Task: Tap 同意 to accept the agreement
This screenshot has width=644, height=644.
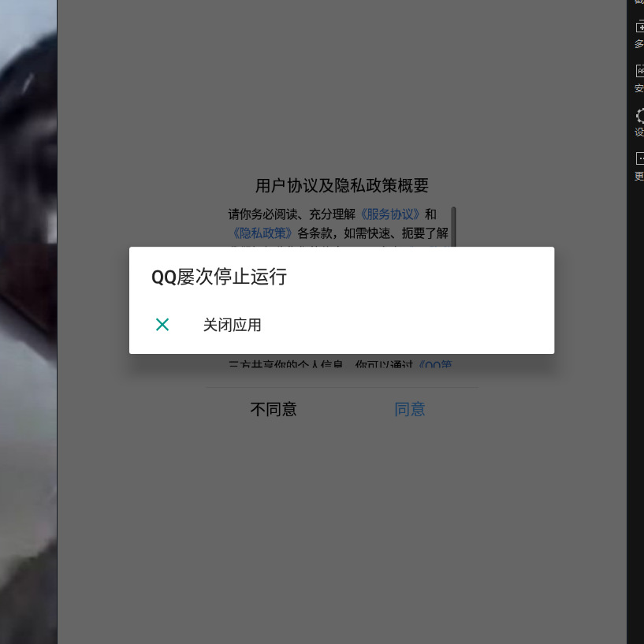Action: (x=410, y=409)
